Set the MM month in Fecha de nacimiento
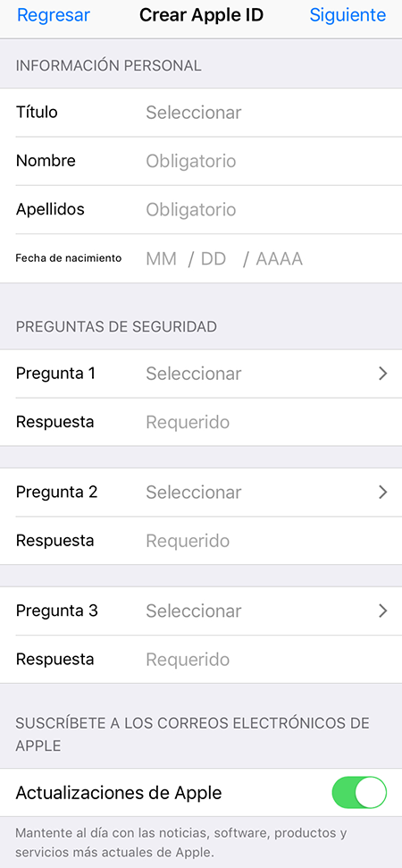Image resolution: width=402 pixels, height=868 pixels. [x=161, y=258]
